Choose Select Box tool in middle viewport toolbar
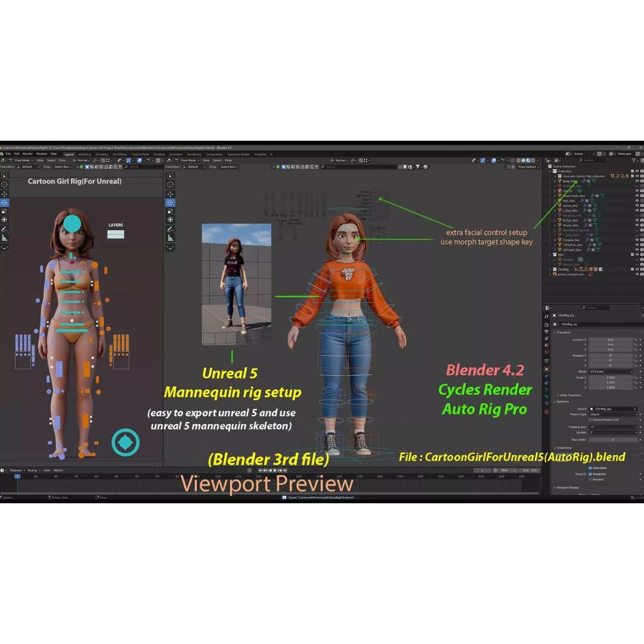 171,176
